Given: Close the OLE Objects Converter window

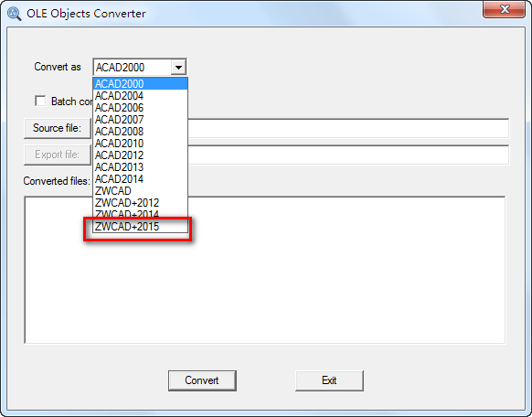Looking at the screenshot, I should 505,9.
